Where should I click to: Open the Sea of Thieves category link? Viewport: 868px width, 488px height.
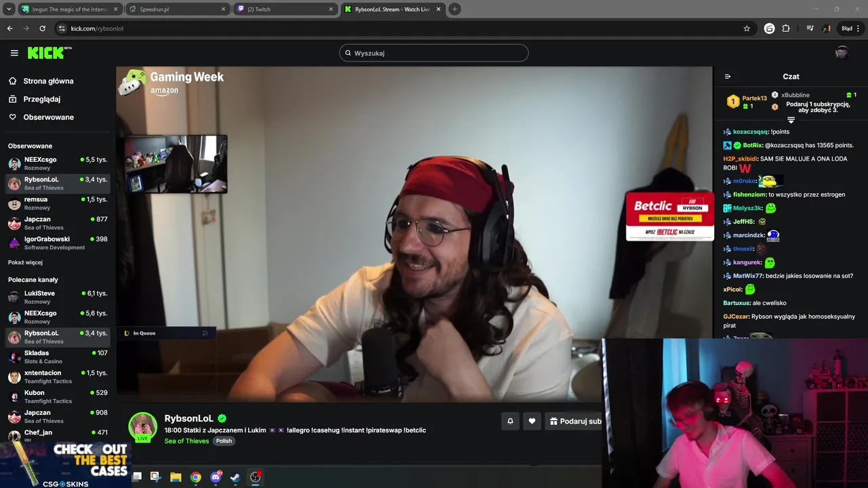186,441
